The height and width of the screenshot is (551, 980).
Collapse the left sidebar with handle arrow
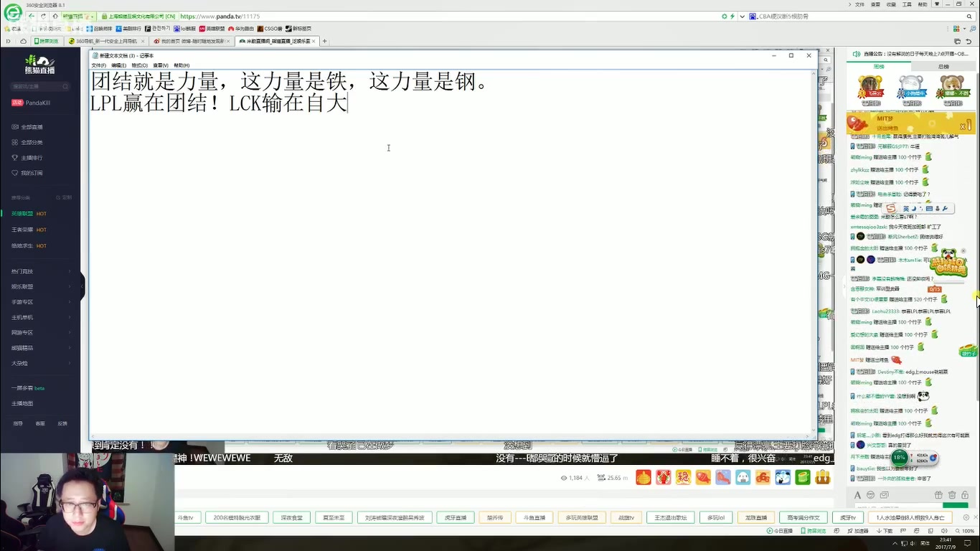(x=83, y=287)
